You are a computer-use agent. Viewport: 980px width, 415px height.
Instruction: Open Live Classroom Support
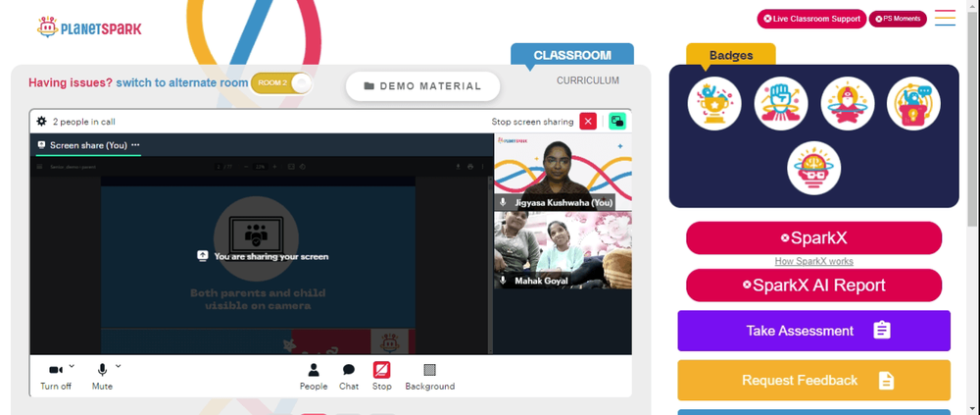[x=811, y=19]
